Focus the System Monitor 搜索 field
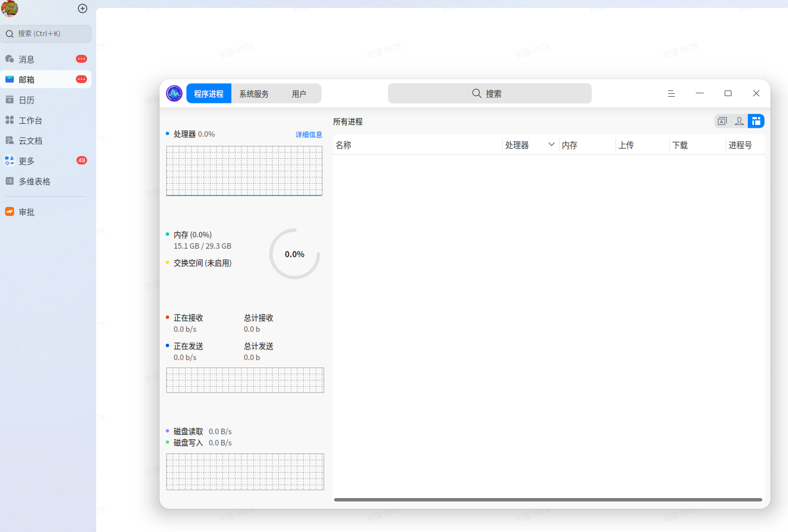 coord(490,93)
